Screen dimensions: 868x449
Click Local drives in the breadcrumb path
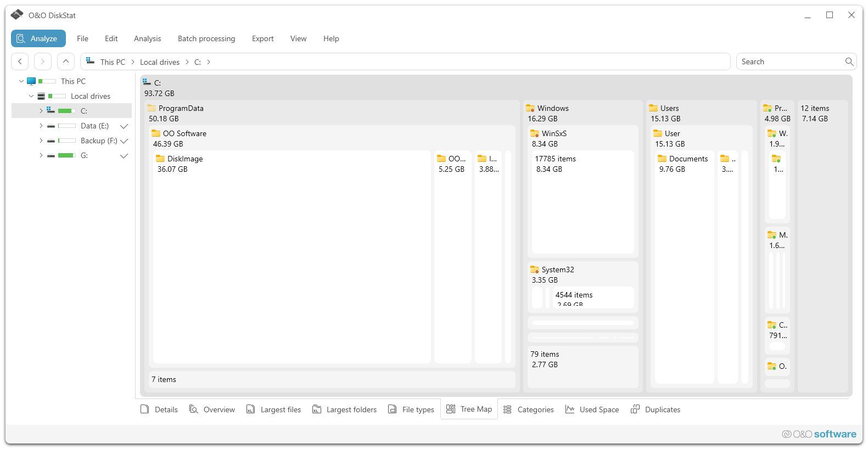tap(160, 62)
